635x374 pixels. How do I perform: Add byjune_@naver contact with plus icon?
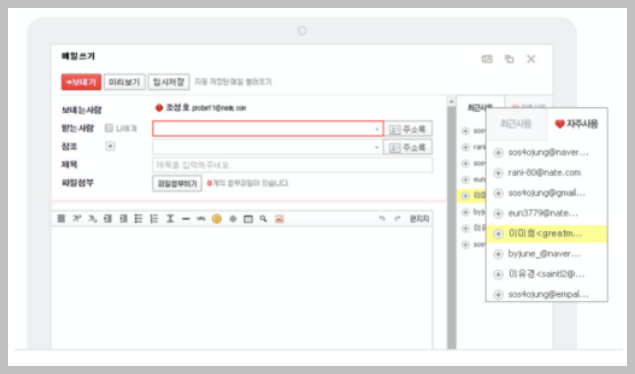pyautogui.click(x=498, y=254)
